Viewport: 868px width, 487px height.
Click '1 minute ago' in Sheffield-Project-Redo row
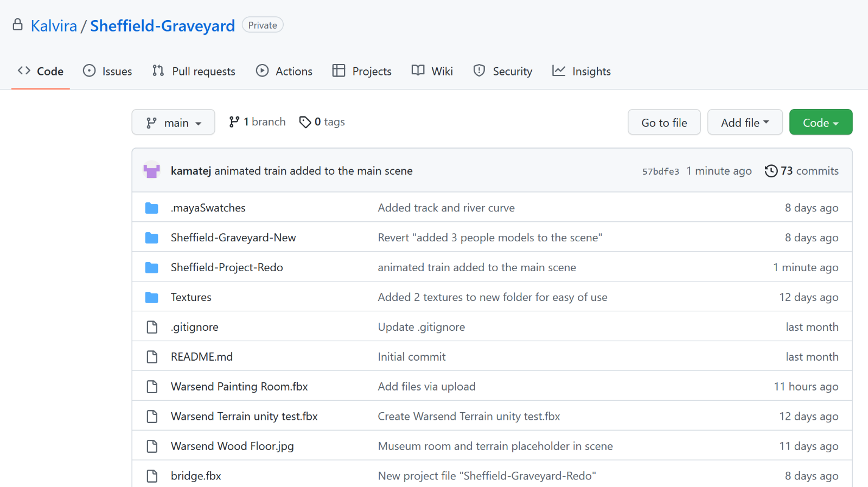pyautogui.click(x=806, y=267)
